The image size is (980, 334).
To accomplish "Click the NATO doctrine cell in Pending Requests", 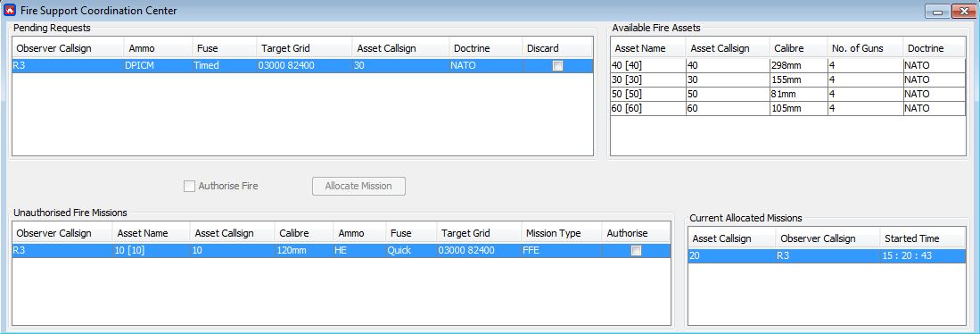I will coord(486,66).
